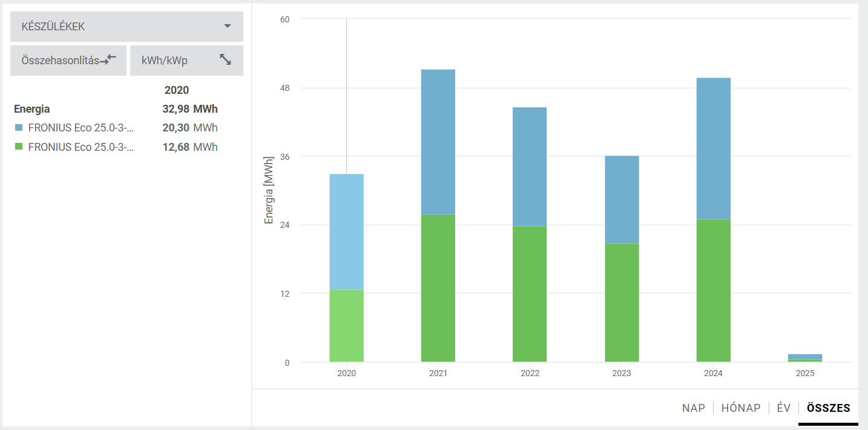868x430 pixels.
Task: Select the blue segment of the 2022 bar
Action: tap(530, 167)
